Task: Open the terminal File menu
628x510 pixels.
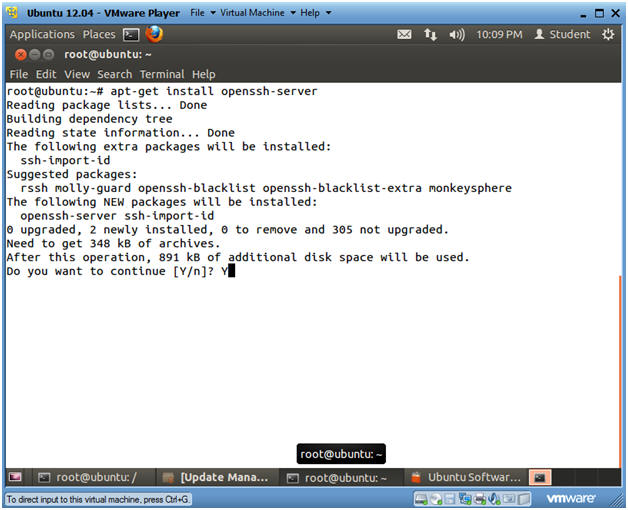Action: (19, 74)
